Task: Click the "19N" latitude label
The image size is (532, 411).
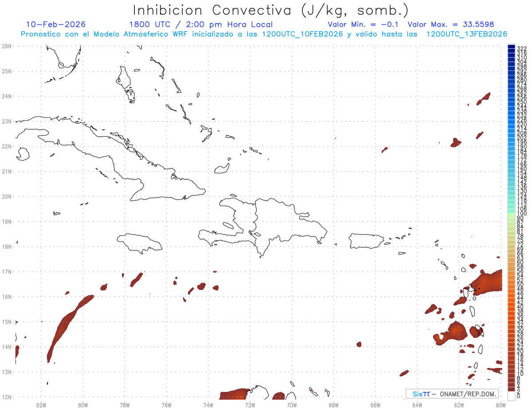Action: click(6, 221)
